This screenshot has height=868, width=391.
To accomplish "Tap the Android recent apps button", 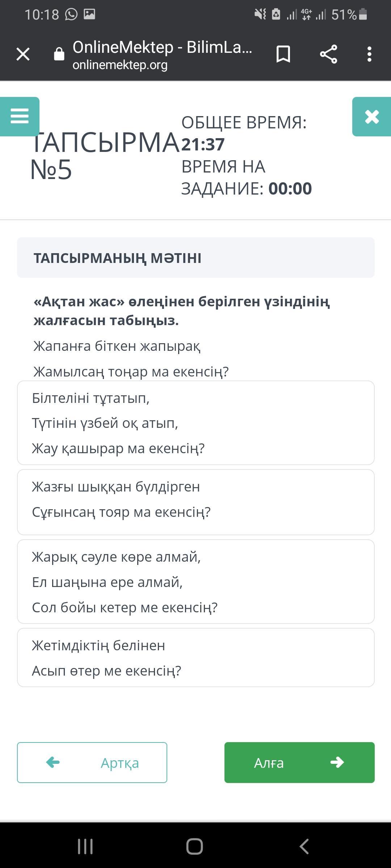I will point(85,846).
